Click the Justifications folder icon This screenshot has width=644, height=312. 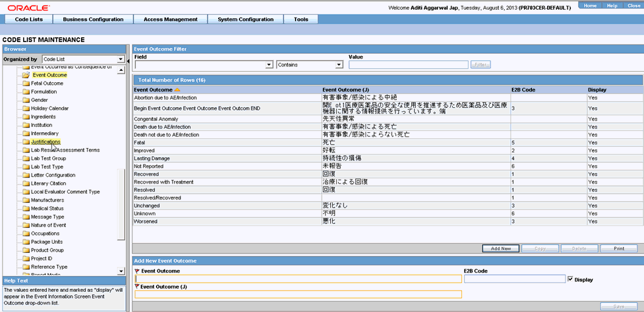pos(26,141)
